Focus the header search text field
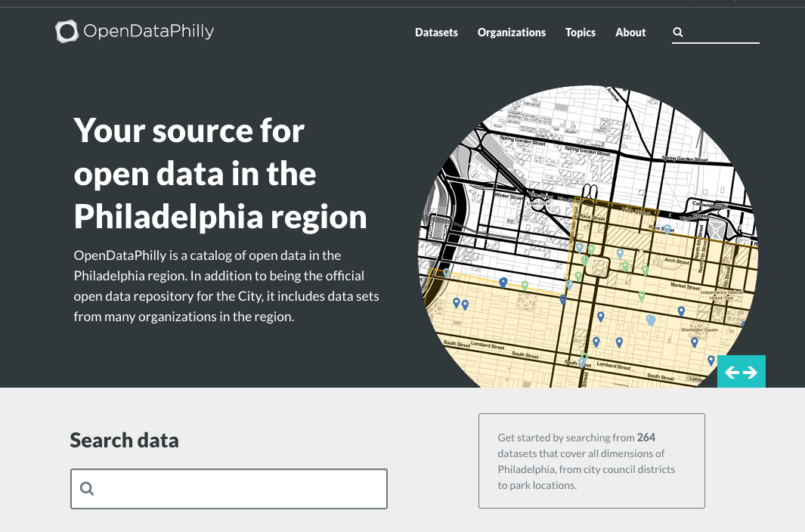 [x=722, y=32]
